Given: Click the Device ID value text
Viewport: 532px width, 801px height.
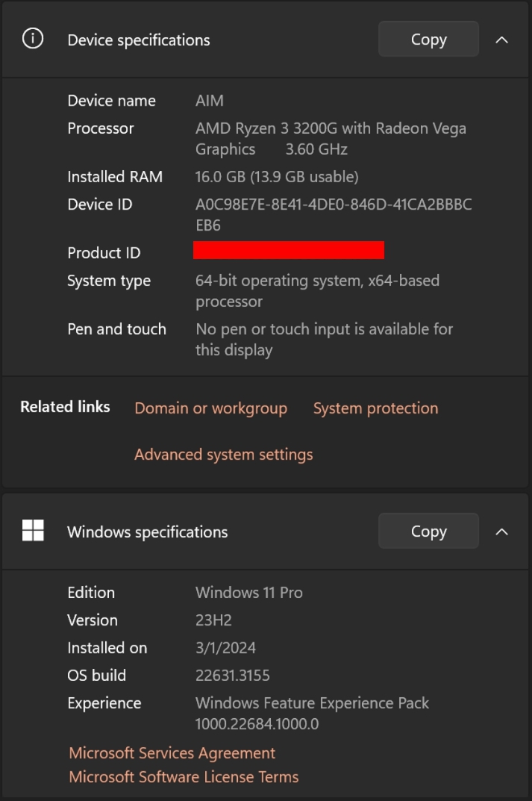Looking at the screenshot, I should tap(334, 214).
